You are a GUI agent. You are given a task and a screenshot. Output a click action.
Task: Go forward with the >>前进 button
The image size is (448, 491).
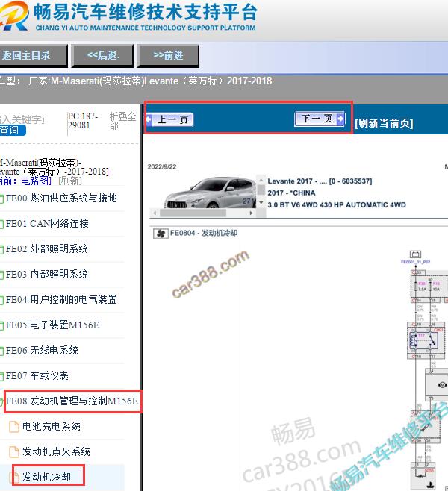click(x=168, y=55)
